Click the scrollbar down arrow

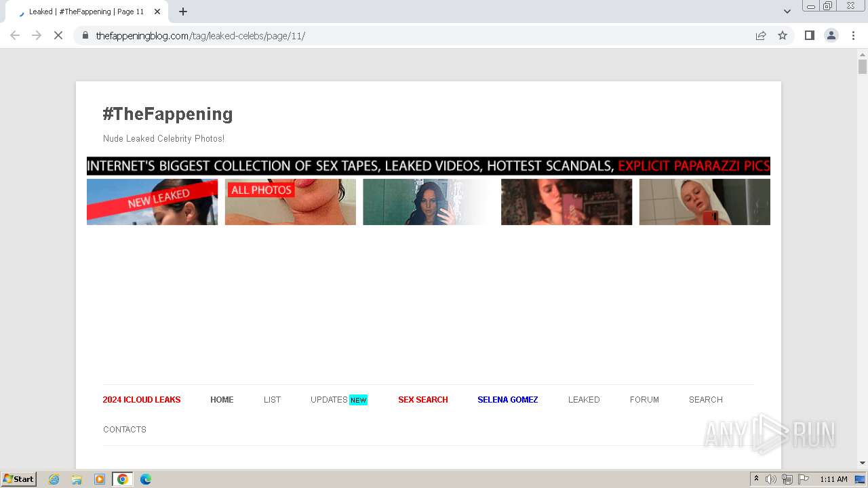point(863,463)
